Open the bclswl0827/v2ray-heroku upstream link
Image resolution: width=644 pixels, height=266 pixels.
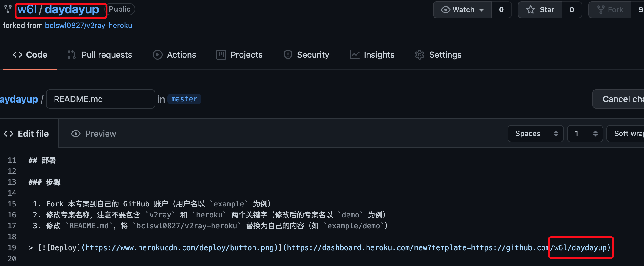click(89, 26)
